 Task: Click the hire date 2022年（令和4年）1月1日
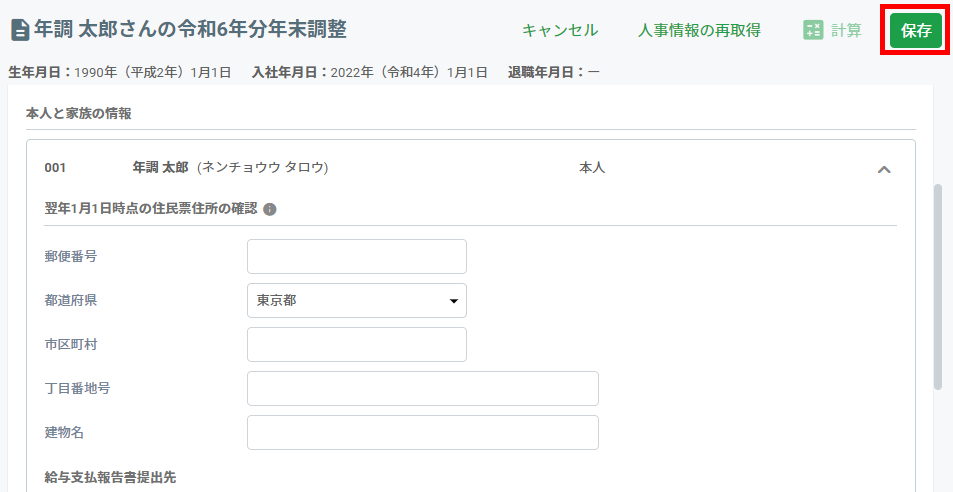pos(409,73)
